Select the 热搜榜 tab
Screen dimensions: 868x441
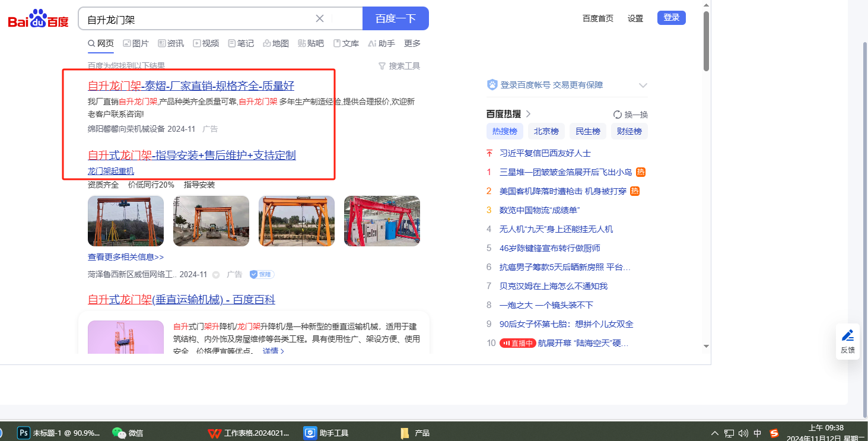(x=505, y=131)
